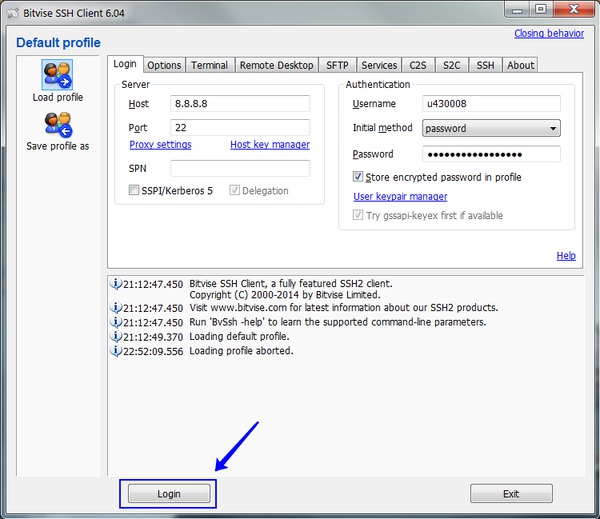Click the Bitvise app icon in title bar
600x519 pixels.
pyautogui.click(x=12, y=13)
